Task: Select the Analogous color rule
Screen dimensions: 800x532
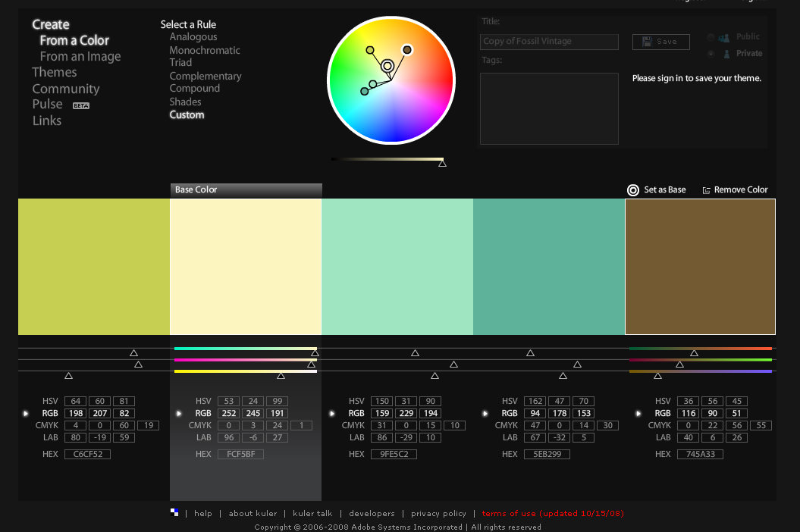Action: [193, 37]
